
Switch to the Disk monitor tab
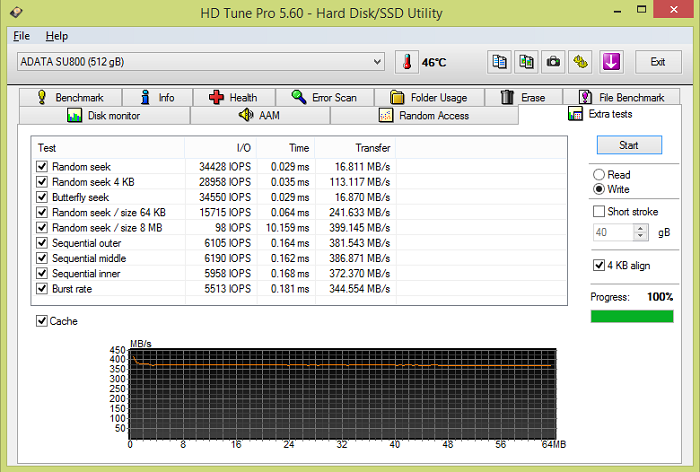tap(104, 116)
